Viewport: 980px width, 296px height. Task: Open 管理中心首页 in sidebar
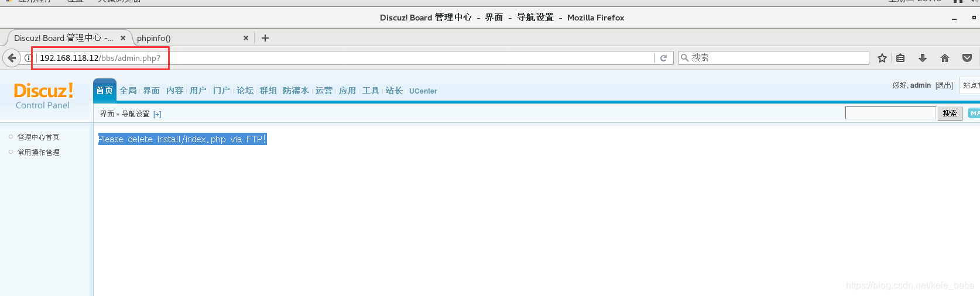pos(39,137)
